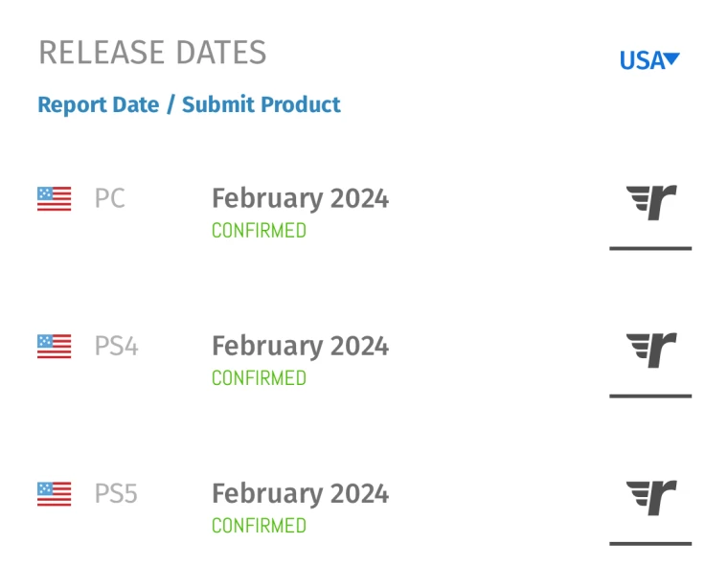Click CONFIRMED status under PS5 date
The height and width of the screenshot is (588, 728).
259,526
